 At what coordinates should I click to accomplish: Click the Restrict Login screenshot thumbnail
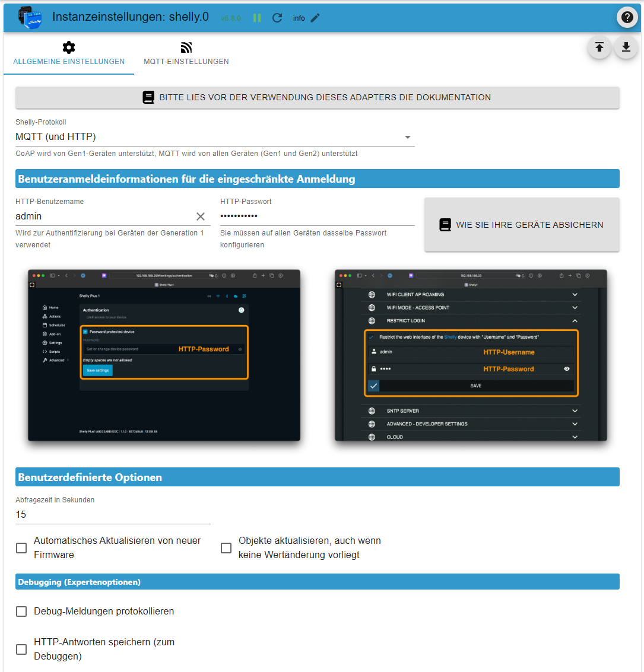(x=471, y=355)
